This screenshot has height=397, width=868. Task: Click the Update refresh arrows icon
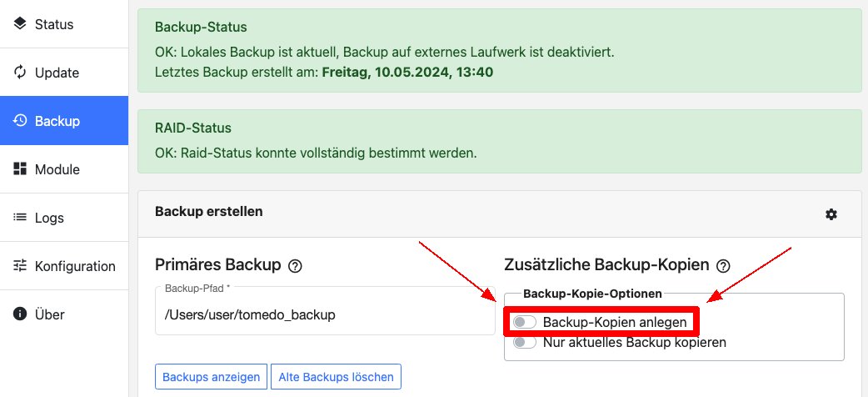(x=20, y=72)
